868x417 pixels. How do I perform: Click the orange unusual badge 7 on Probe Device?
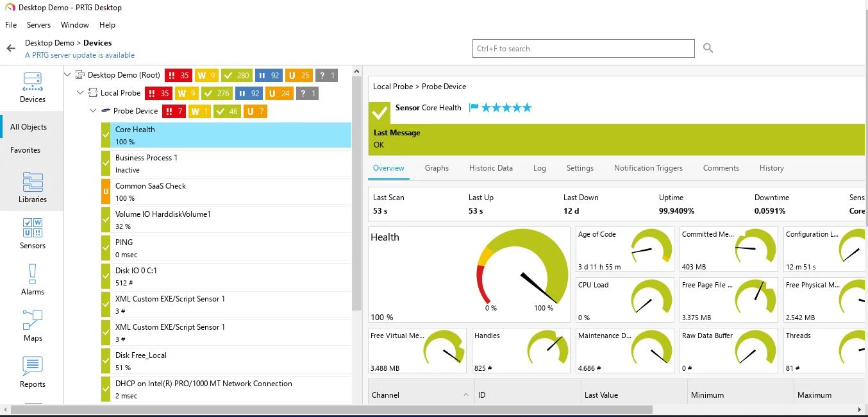[254, 111]
